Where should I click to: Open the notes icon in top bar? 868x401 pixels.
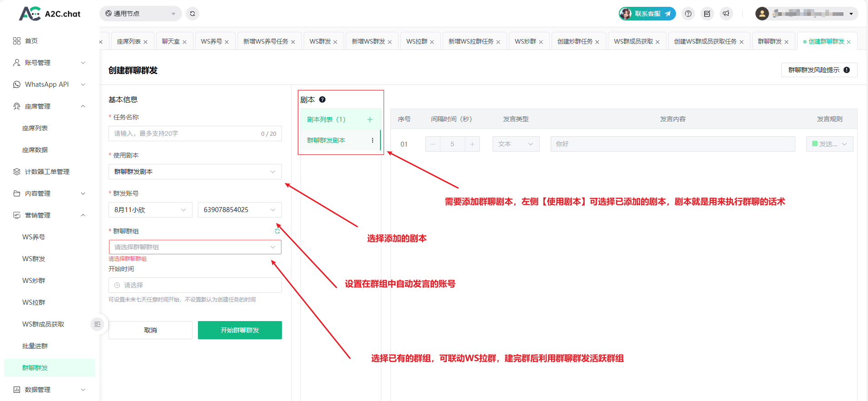[x=707, y=14]
